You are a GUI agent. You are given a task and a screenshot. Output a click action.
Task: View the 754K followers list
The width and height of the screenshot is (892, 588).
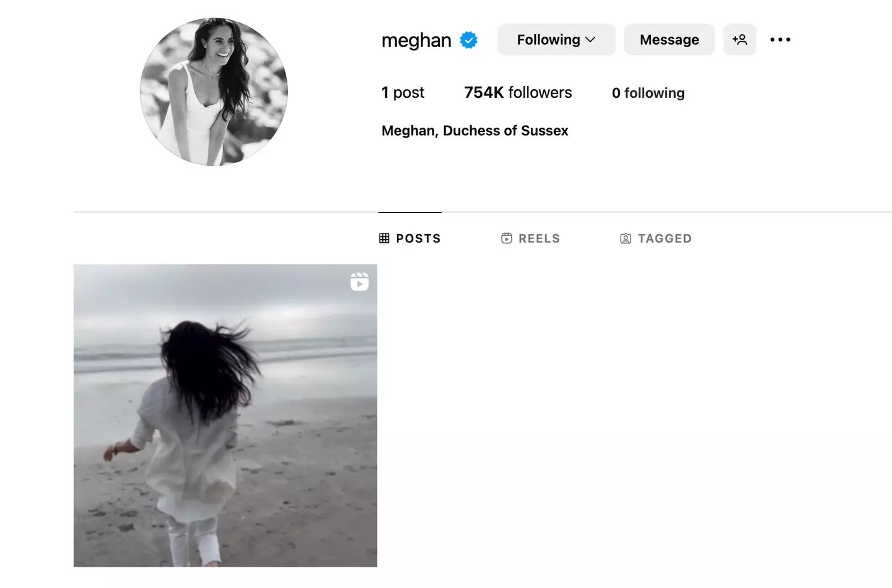point(518,92)
